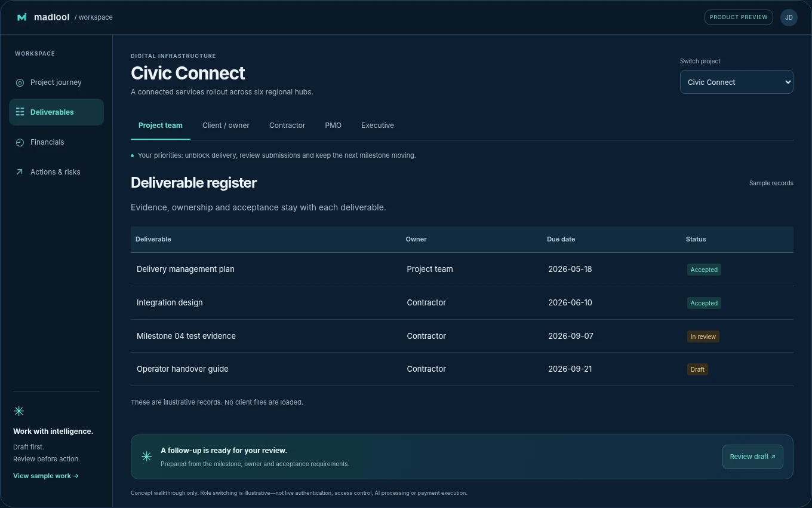
Task: Click the Status column header
Action: coord(696,239)
